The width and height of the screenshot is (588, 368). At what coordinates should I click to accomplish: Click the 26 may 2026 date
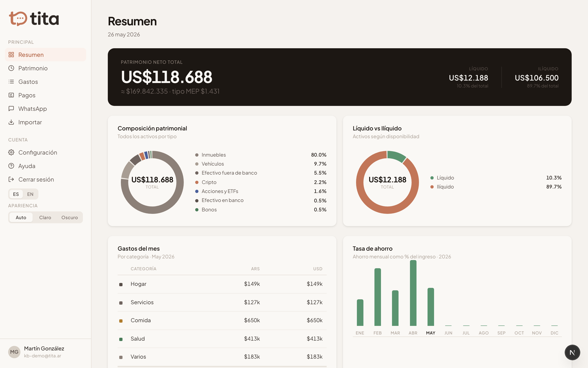[x=124, y=35]
